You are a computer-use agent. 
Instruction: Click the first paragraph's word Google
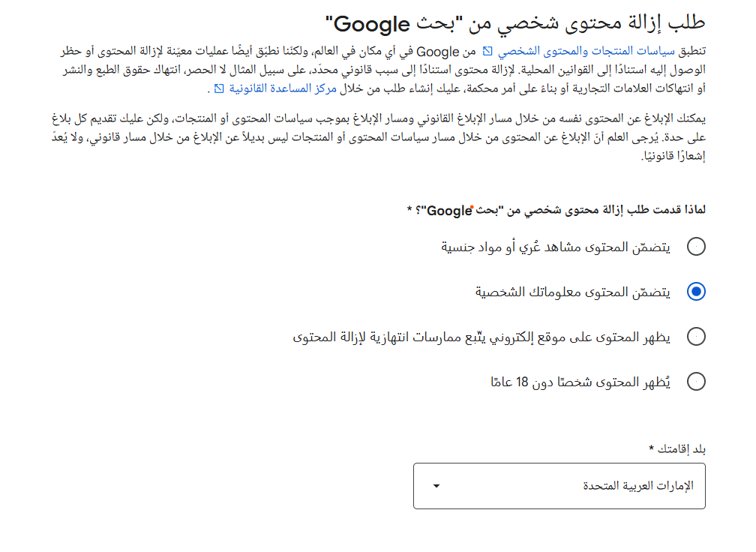pos(437,52)
